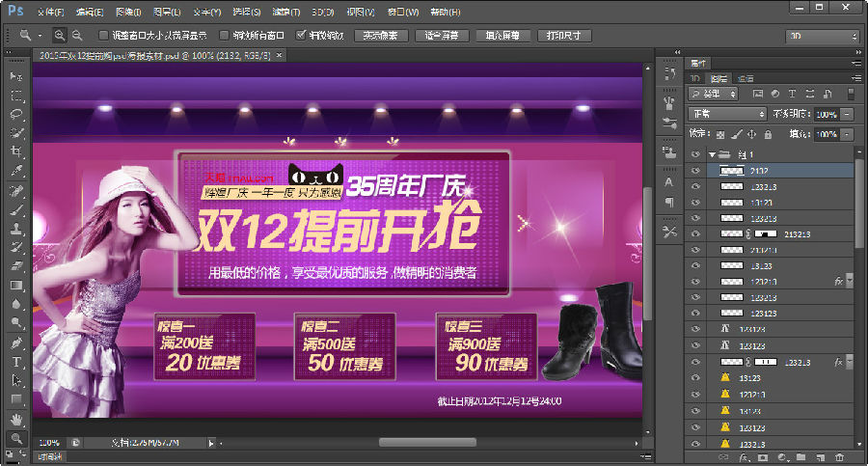Toggle lock position icon
This screenshot has width=868, height=466.
(751, 134)
